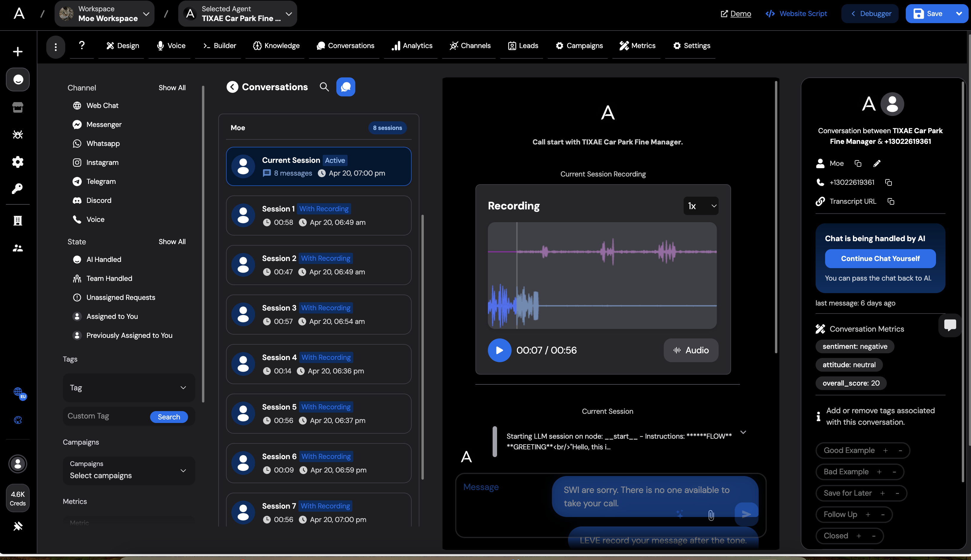Image resolution: width=971 pixels, height=560 pixels.
Task: Switch to the Knowledge tab
Action: pos(276,46)
